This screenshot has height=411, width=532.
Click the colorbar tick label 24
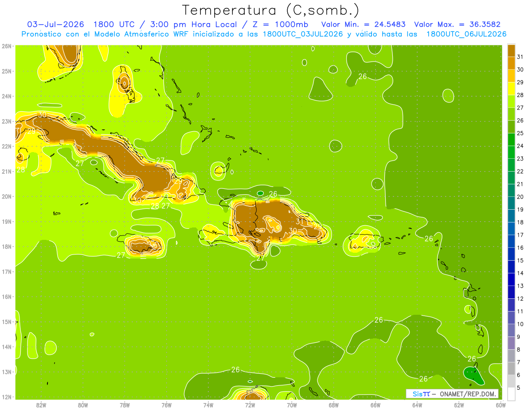pyautogui.click(x=520, y=146)
